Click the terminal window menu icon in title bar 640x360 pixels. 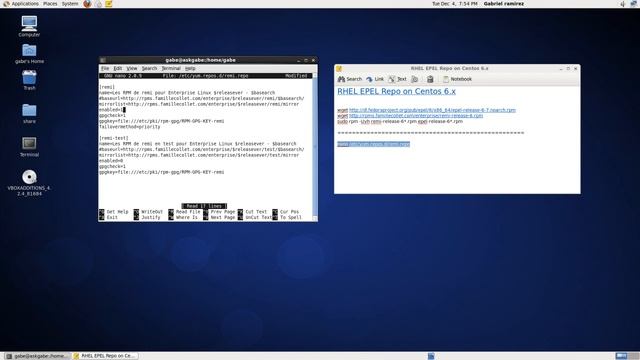103,60
